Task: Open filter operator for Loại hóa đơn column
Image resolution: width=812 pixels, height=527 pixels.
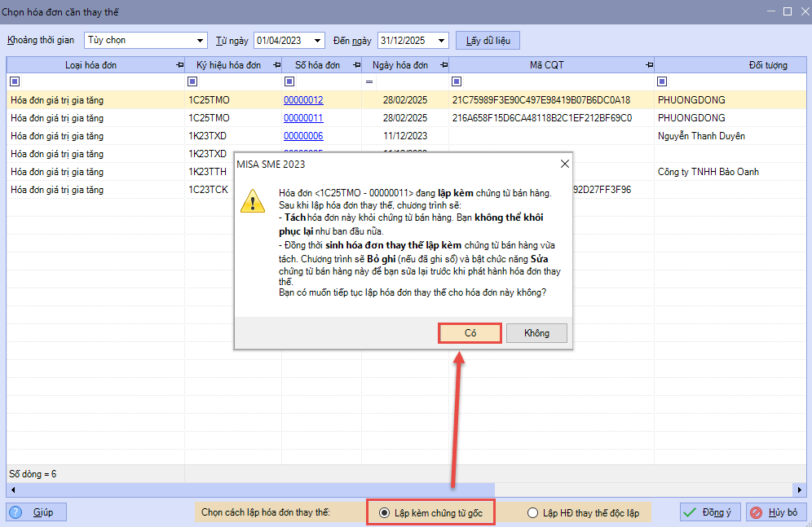Action: pos(14,81)
